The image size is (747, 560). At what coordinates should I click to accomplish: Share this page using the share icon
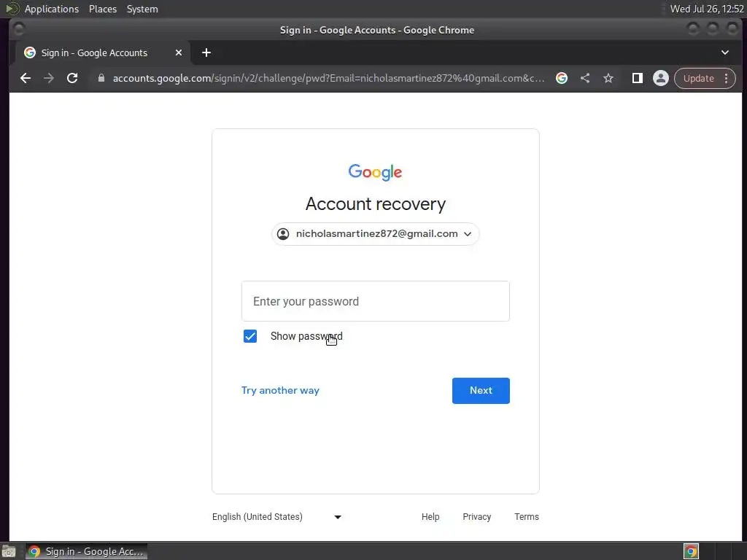[585, 78]
